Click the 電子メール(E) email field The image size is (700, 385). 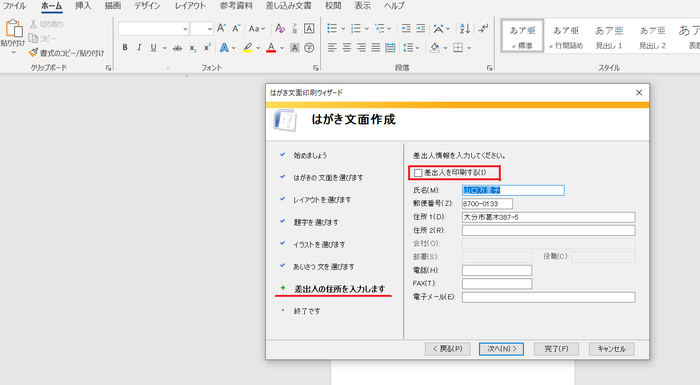[548, 297]
